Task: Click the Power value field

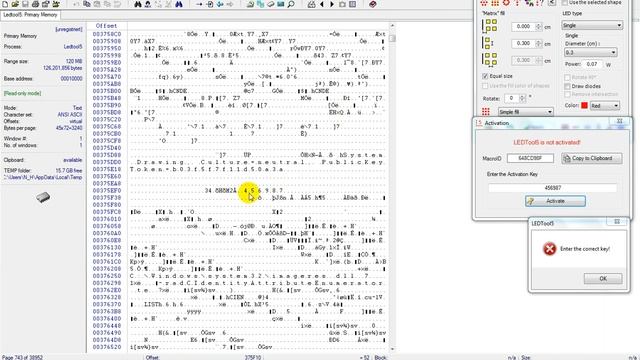Action: click(593, 64)
